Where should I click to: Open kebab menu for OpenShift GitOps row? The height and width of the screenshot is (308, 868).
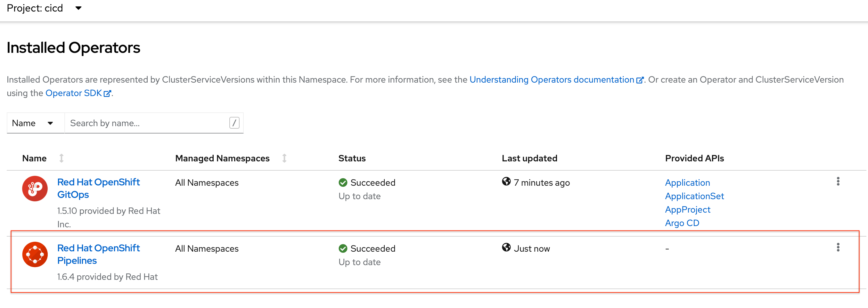pos(838,182)
